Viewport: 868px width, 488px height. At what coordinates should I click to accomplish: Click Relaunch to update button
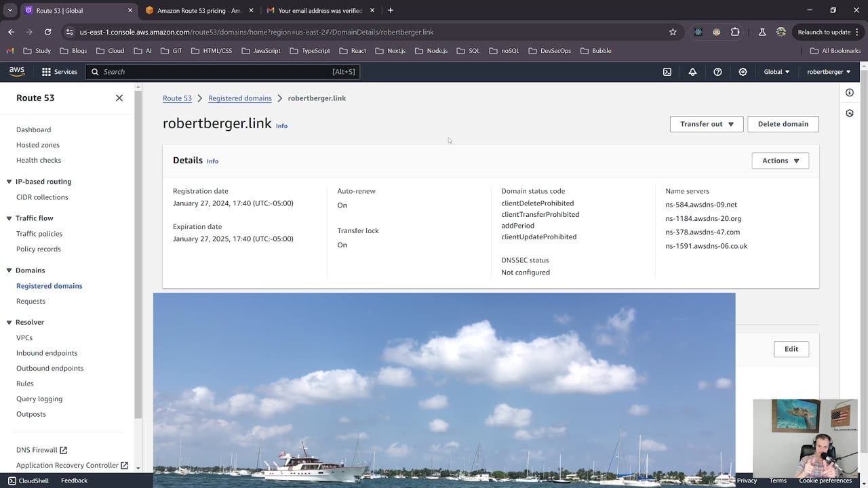828,32
